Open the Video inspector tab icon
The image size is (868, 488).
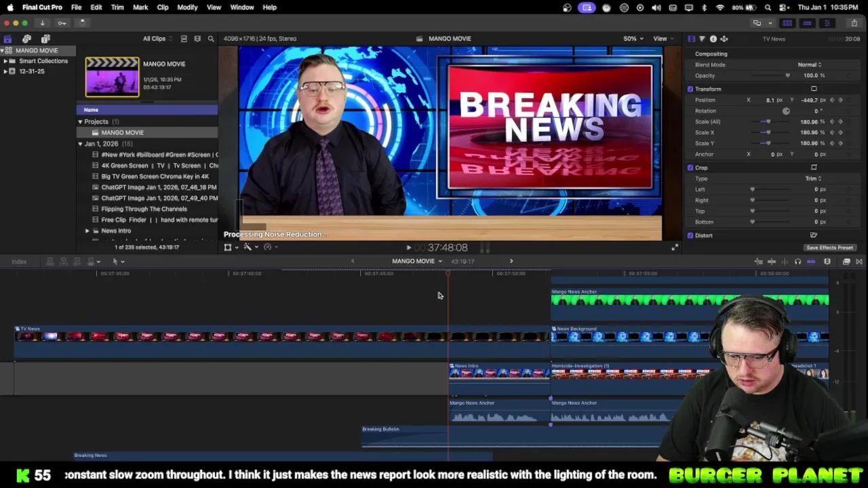tap(692, 39)
